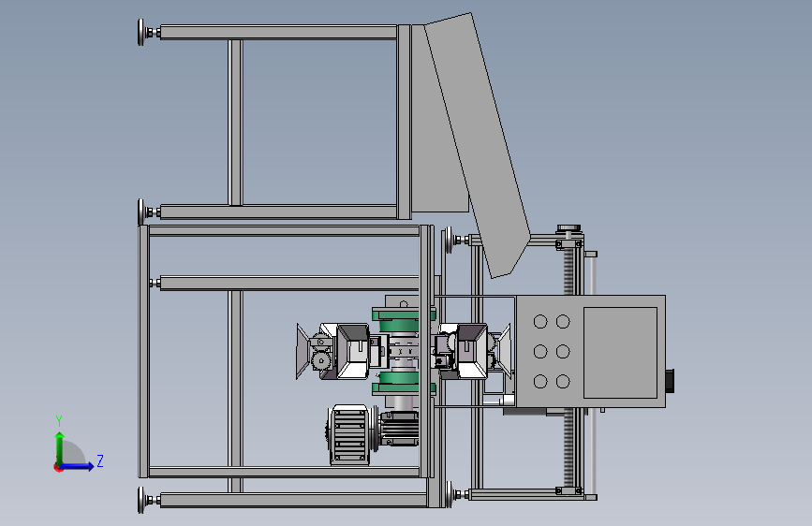Select the threaded lead screw below control box
The image size is (812, 526).
pos(569,447)
